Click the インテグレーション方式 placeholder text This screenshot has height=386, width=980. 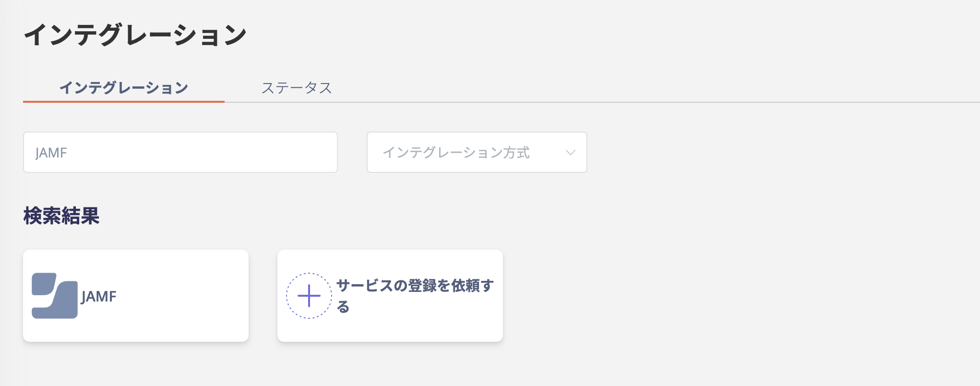[456, 153]
